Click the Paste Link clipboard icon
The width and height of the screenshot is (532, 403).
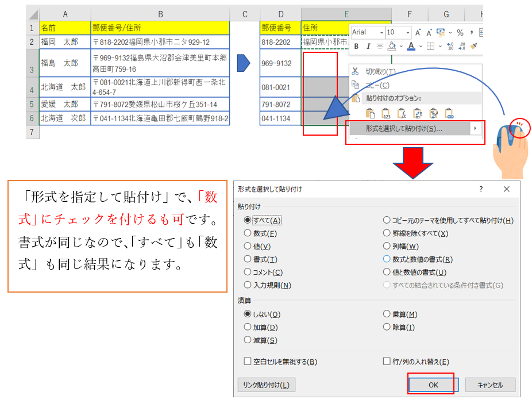[449, 114]
